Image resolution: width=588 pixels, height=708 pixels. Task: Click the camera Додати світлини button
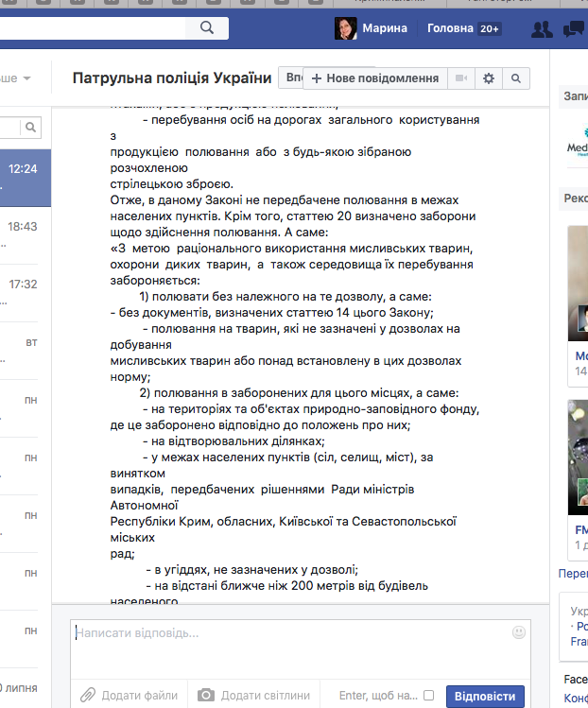(253, 696)
